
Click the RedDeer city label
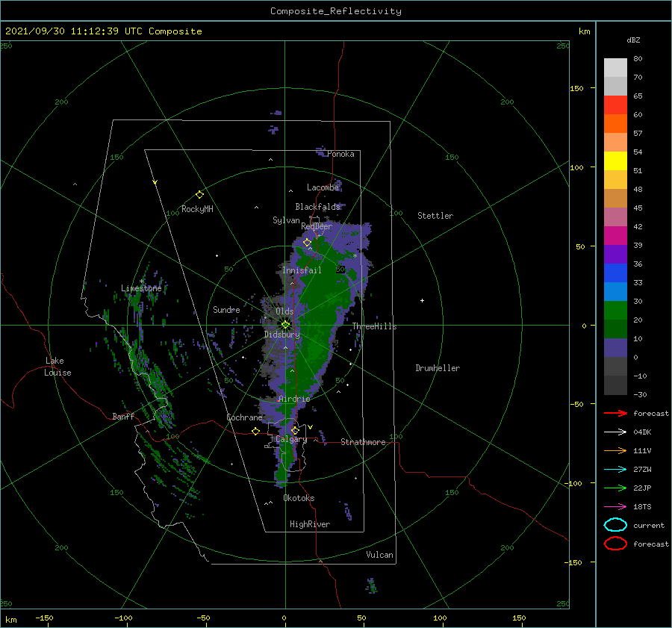coord(317,226)
